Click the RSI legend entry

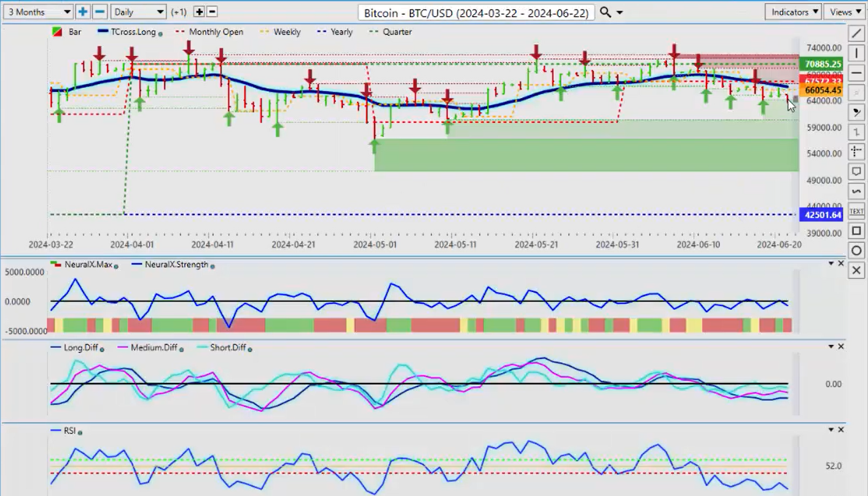coord(63,431)
